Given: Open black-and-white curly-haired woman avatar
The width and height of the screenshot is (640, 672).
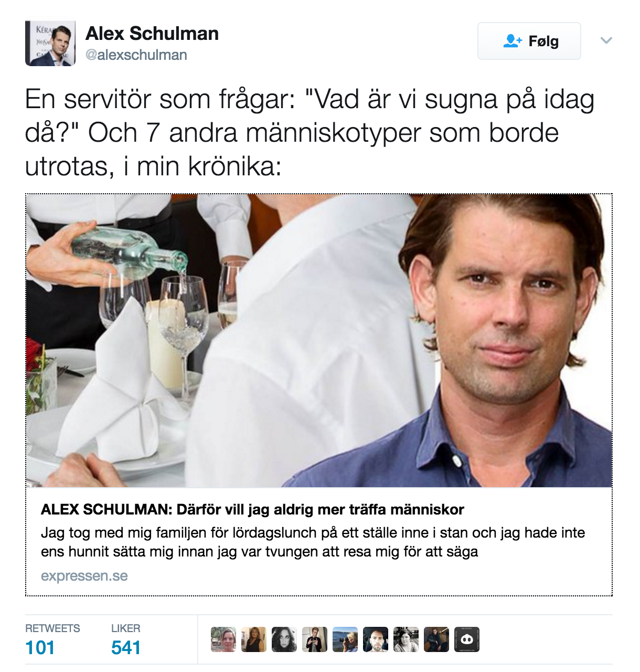Looking at the screenshot, I should (x=284, y=639).
